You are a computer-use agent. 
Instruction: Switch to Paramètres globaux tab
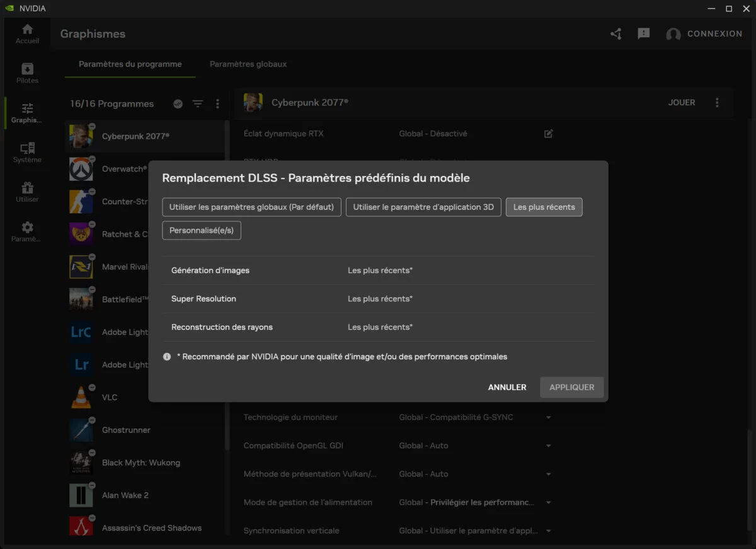point(248,64)
